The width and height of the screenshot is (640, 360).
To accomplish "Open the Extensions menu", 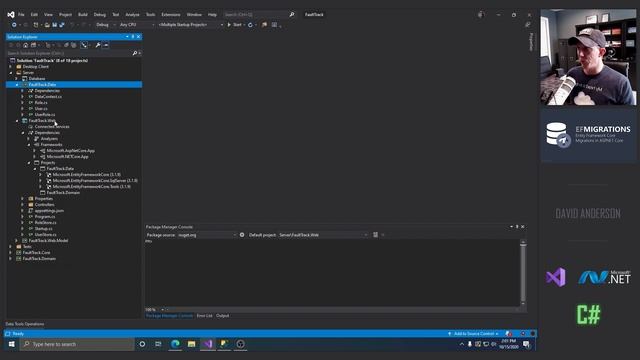I will coord(171,14).
